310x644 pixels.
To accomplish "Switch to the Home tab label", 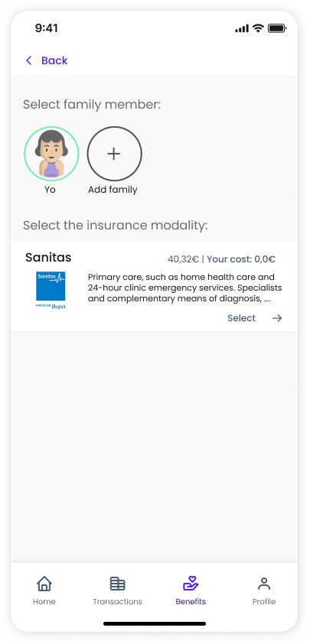I will point(44,602).
